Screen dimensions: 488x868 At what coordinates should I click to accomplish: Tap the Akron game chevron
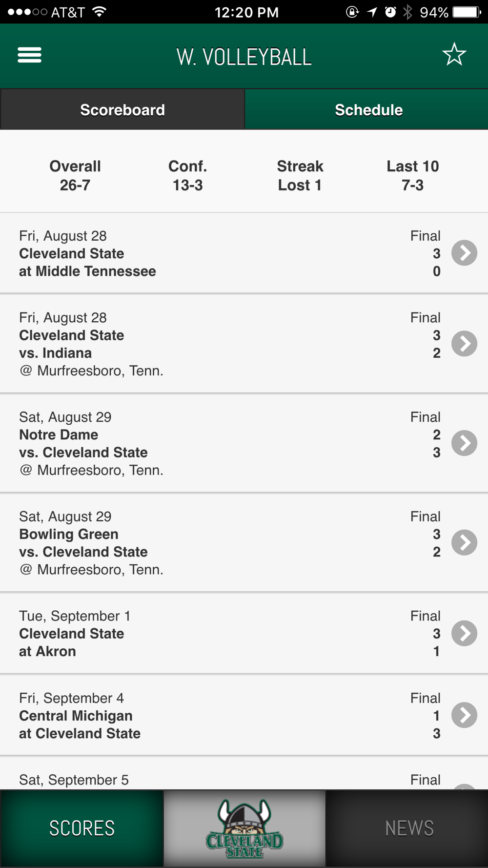coord(464,633)
